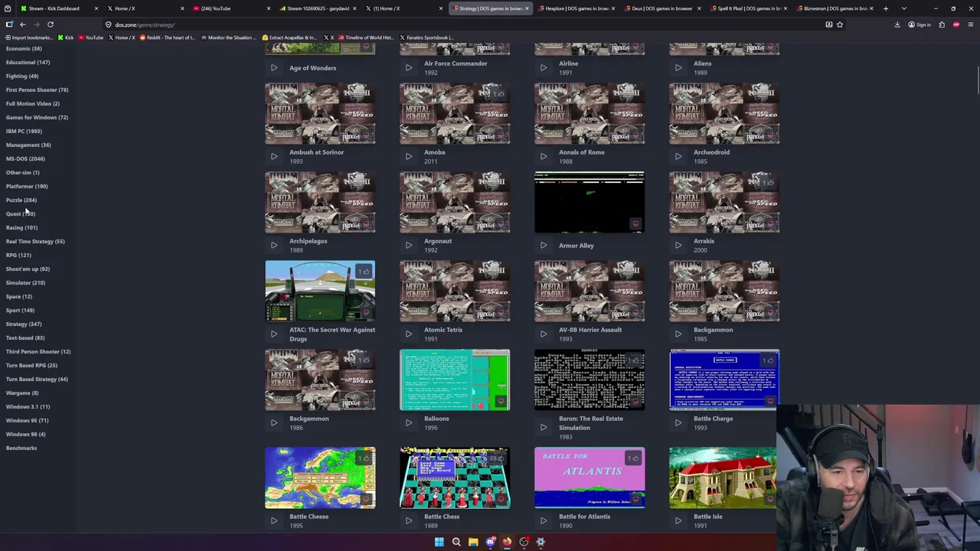The height and width of the screenshot is (551, 980).
Task: Like Battle Chess via its 89 thumbs-up badge
Action: pos(498,458)
